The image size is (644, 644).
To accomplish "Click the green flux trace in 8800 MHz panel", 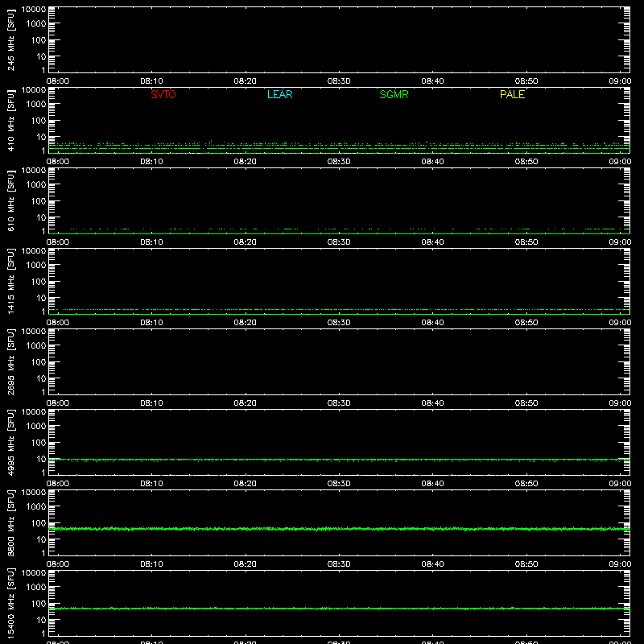I will pyautogui.click(x=339, y=529).
